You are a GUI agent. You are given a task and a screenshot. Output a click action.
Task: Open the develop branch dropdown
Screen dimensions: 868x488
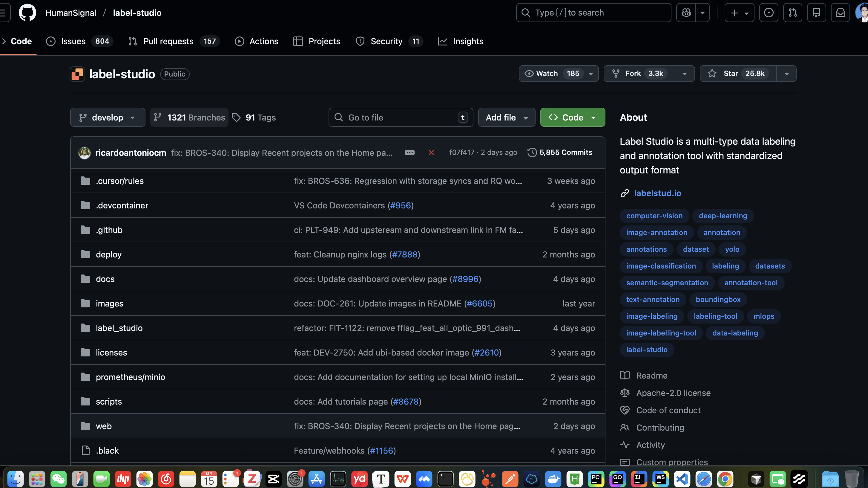click(x=108, y=117)
